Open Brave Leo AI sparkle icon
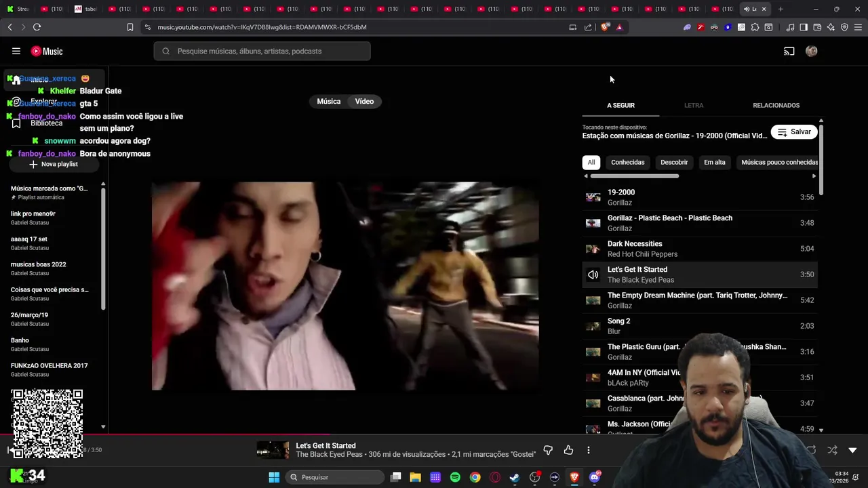 pyautogui.click(x=831, y=27)
